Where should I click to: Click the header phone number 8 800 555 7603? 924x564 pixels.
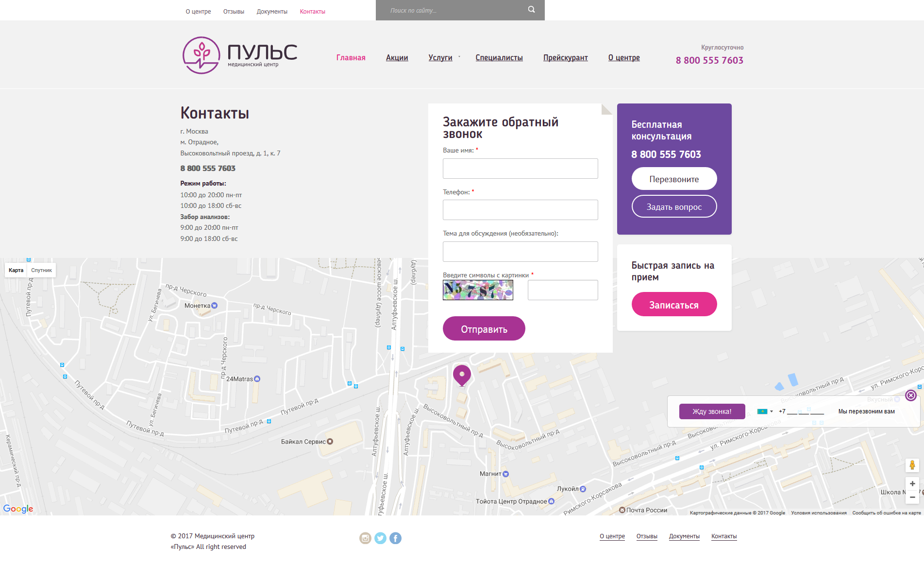[709, 60]
